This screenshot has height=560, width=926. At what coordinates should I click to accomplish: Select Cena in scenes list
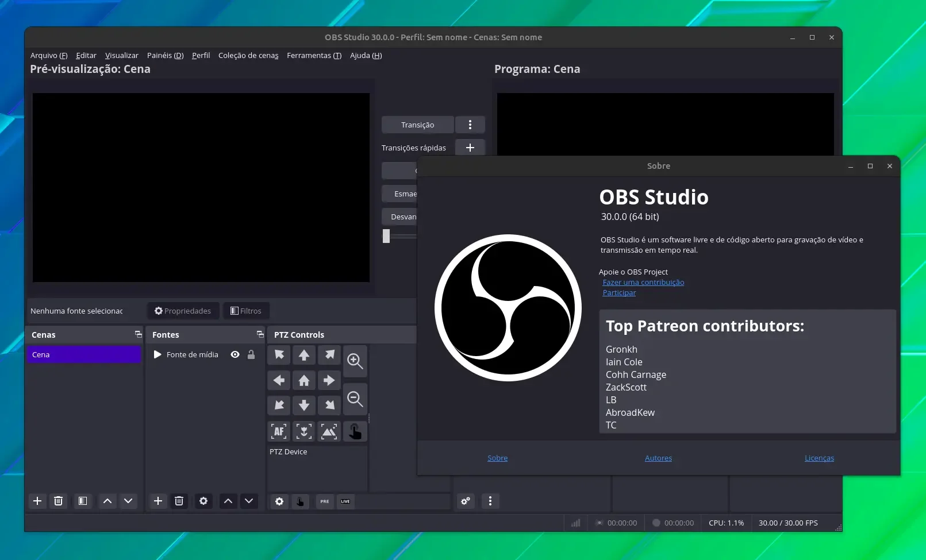[84, 354]
